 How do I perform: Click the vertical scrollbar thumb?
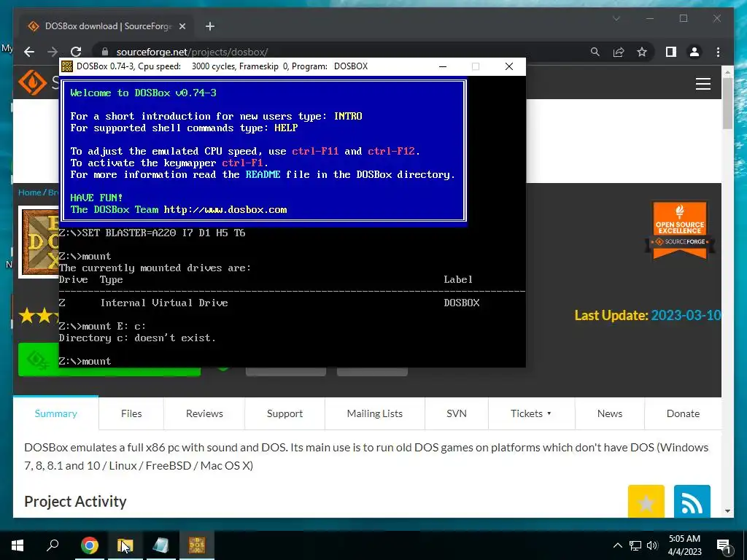727,103
